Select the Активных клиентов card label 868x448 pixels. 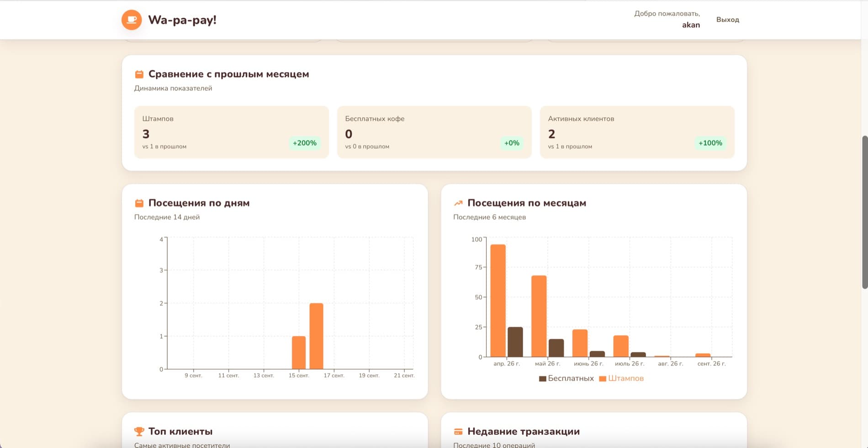[x=581, y=119]
